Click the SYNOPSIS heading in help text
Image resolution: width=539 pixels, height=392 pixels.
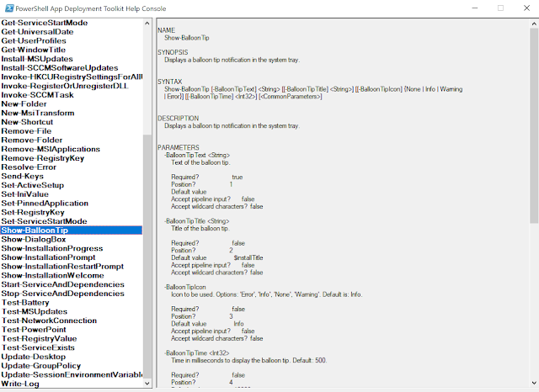pos(173,52)
